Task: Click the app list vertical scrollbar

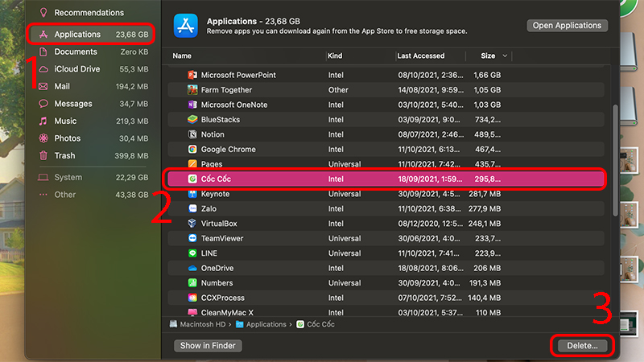Action: coord(615,160)
